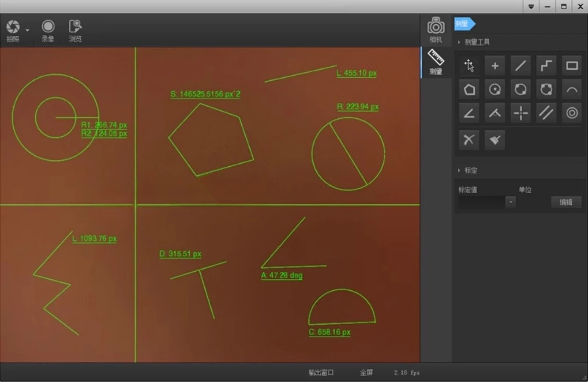This screenshot has width=588, height=382.
Task: Select the polyline step measurement tool
Action: (x=546, y=66)
